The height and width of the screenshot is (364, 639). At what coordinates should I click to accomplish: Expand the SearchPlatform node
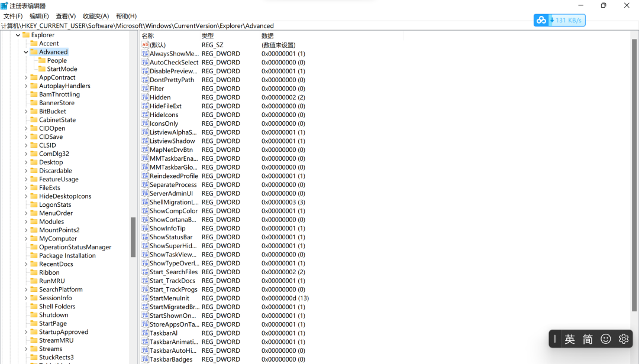click(x=26, y=290)
